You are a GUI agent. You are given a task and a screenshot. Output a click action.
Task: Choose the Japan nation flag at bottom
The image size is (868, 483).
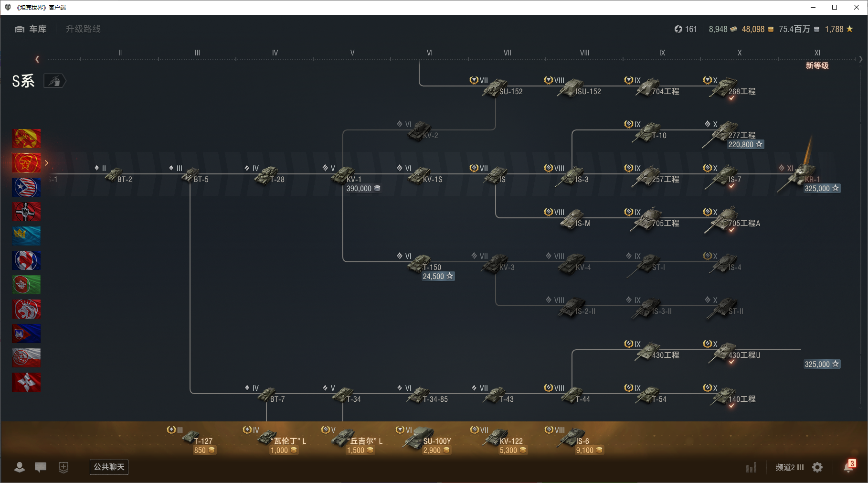point(26,382)
